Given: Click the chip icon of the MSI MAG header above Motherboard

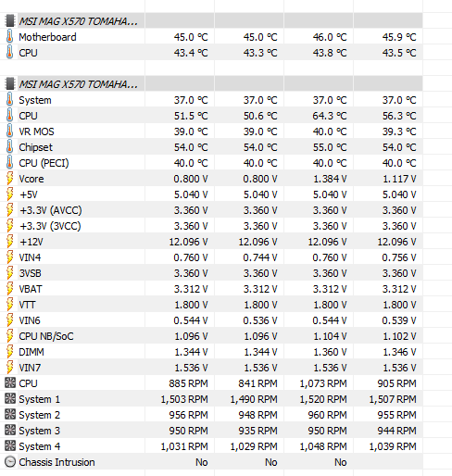Looking at the screenshot, I should tap(10, 21).
